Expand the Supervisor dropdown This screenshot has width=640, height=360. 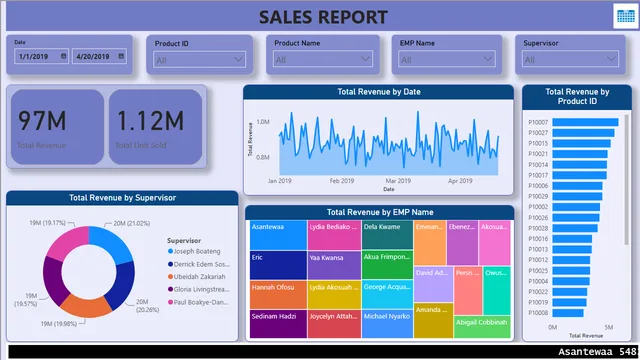[570, 60]
